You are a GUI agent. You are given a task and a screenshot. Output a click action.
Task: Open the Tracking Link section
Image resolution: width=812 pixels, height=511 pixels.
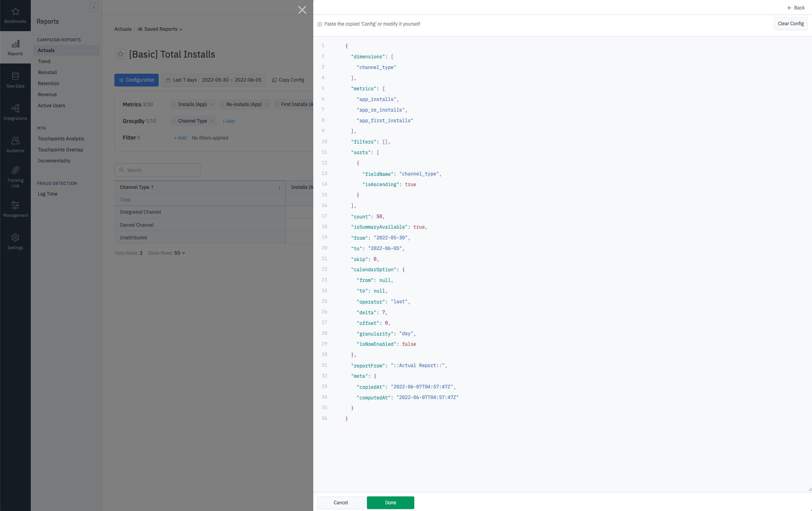[15, 176]
